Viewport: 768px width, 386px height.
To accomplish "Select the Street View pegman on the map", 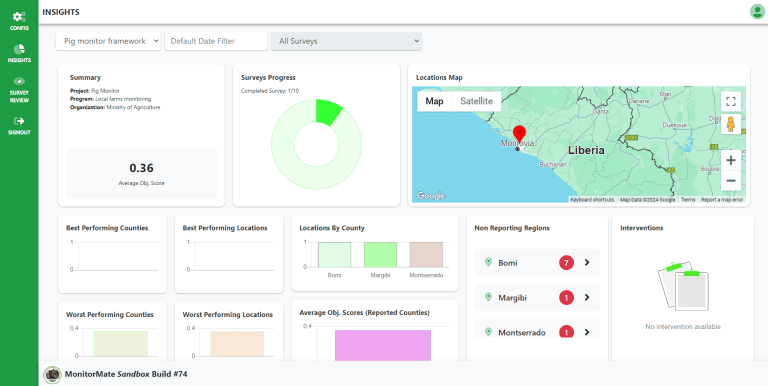I will point(731,124).
